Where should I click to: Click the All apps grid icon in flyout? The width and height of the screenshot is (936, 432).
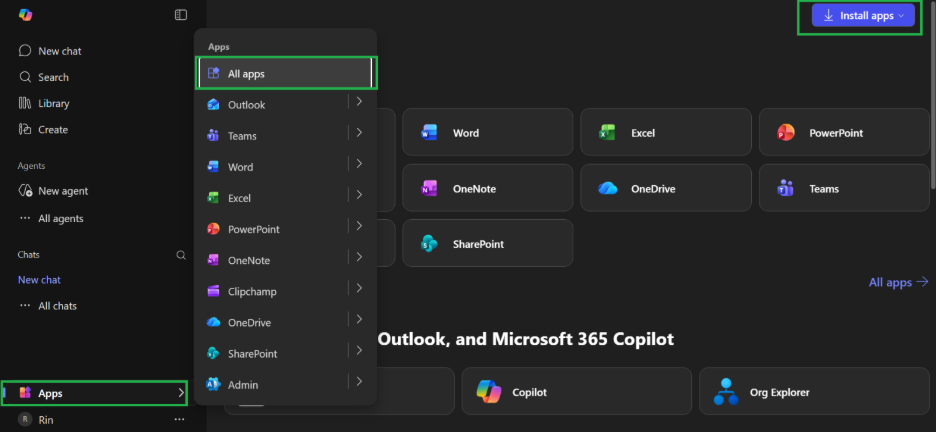(213, 73)
